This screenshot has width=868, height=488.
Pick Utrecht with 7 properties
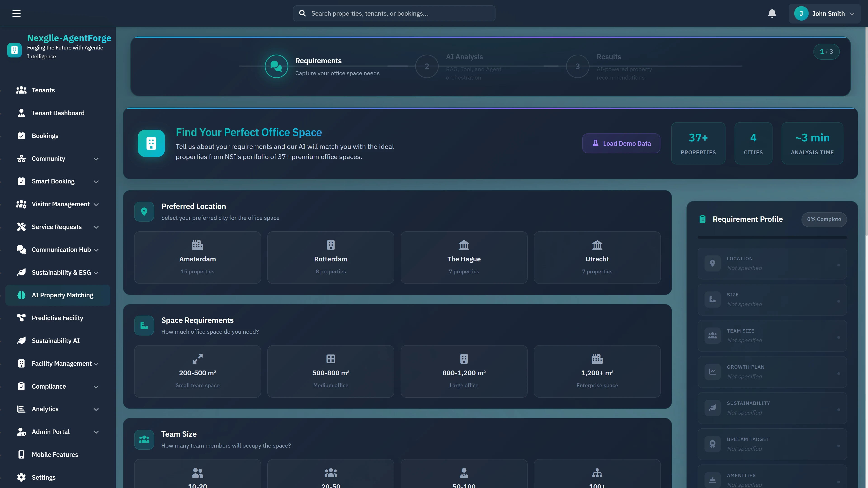597,258
